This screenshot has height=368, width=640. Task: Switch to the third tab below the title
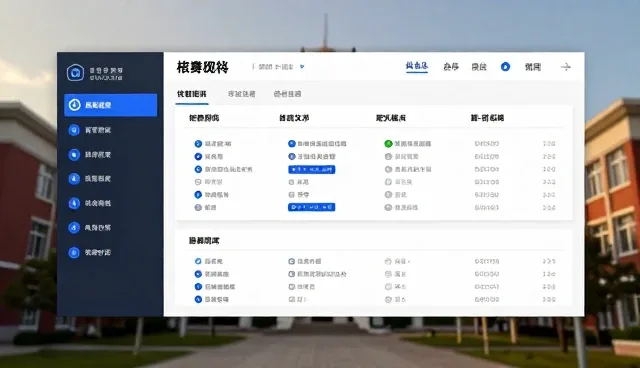point(287,94)
